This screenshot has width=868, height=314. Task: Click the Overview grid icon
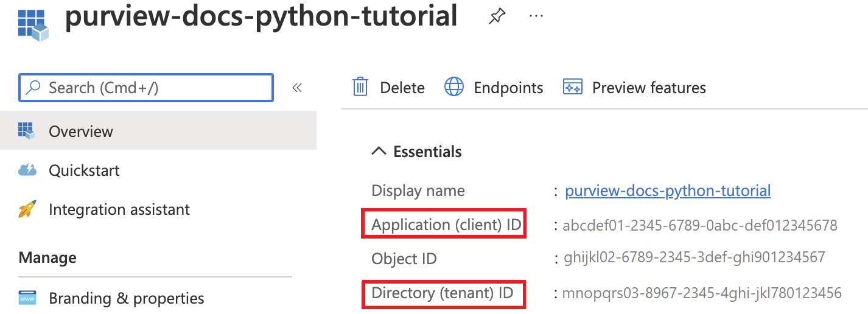coord(27,131)
